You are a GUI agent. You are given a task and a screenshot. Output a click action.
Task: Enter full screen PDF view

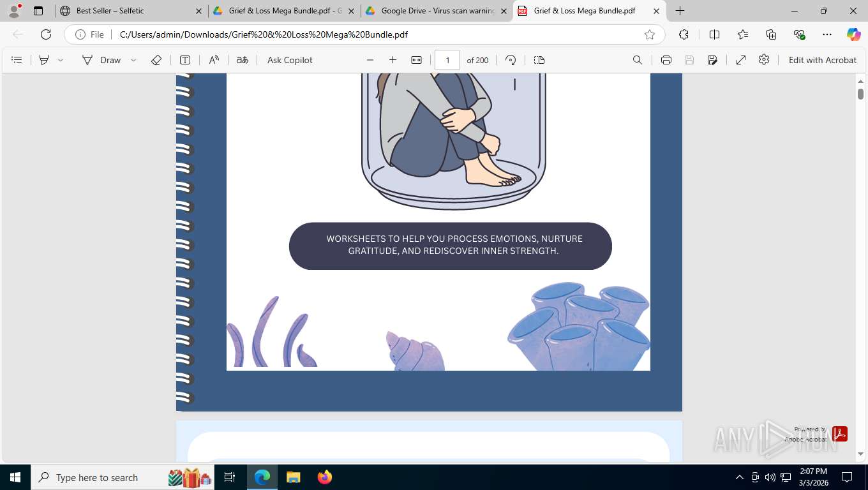coord(741,60)
